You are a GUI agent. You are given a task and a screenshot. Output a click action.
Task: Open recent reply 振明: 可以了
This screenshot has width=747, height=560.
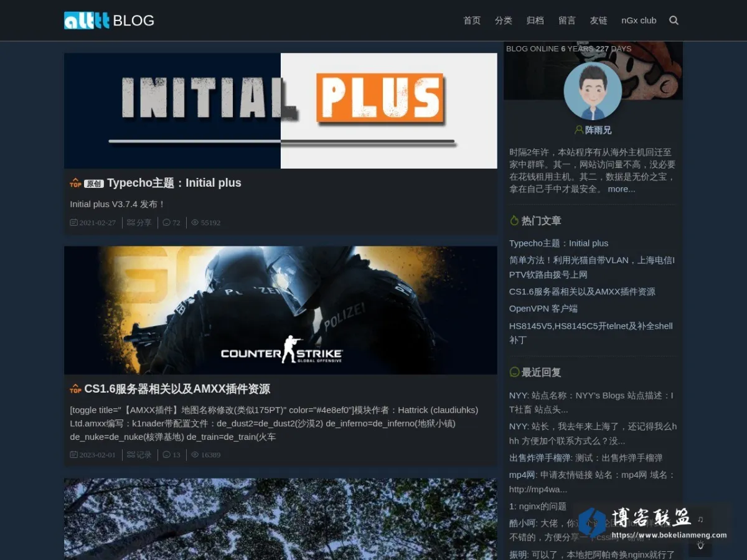pos(592,554)
